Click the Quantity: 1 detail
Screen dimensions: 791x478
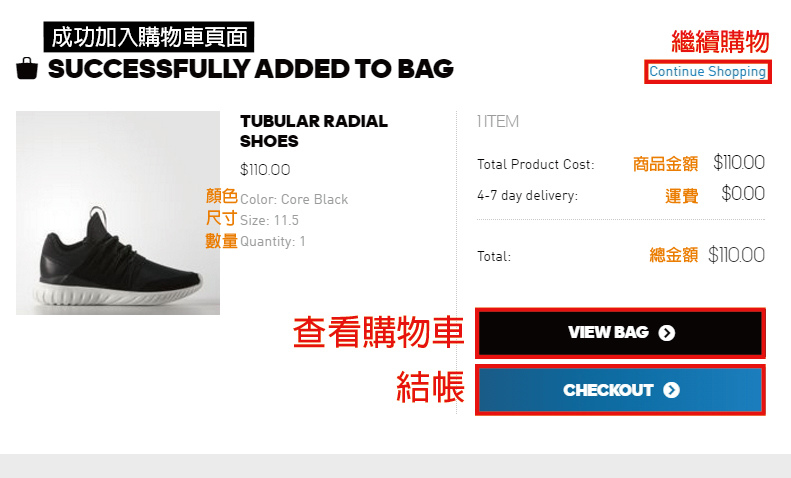pyautogui.click(x=272, y=242)
